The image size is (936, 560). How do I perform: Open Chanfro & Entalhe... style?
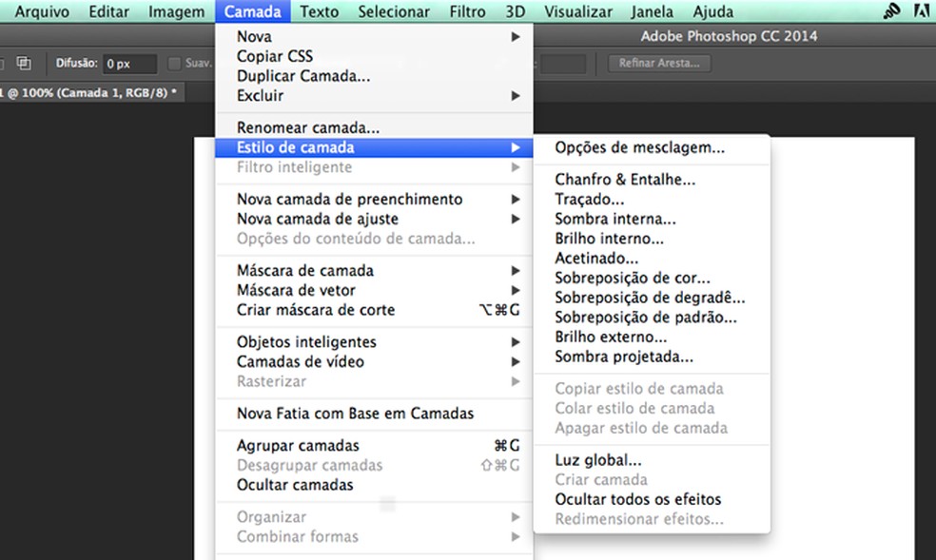click(652, 180)
